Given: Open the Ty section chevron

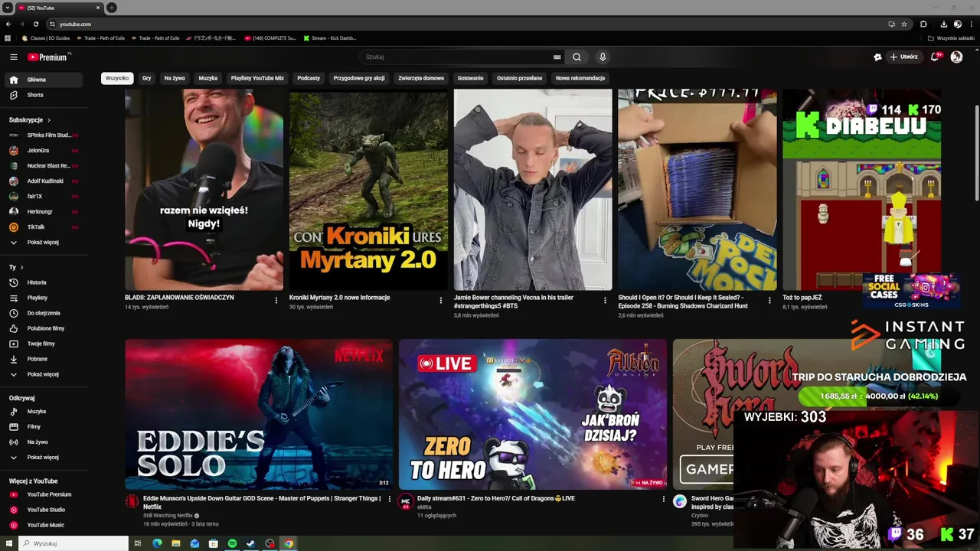Looking at the screenshot, I should tap(21, 267).
